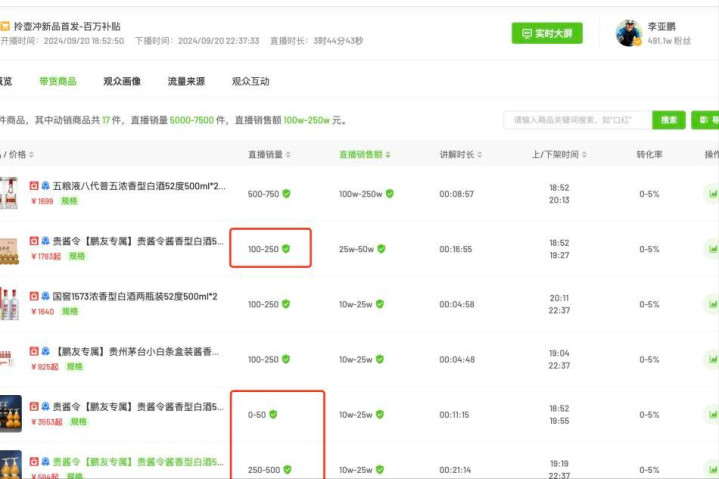Open 李亚鹏's profile avatar
This screenshot has height=479, width=719.
(628, 33)
